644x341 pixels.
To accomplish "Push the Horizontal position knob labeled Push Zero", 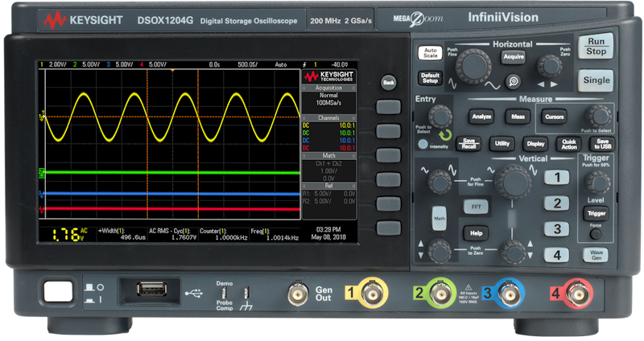I will (x=550, y=66).
